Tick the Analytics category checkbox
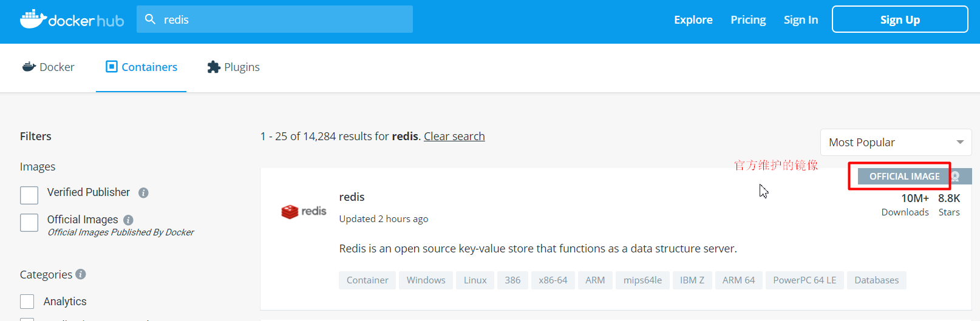The height and width of the screenshot is (321, 980). (x=27, y=302)
